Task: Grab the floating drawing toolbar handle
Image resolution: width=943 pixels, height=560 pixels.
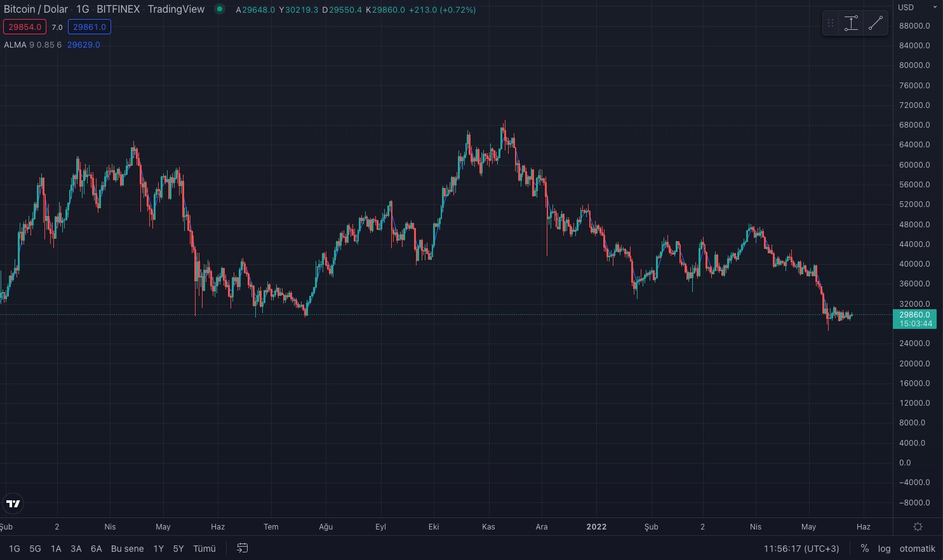Action: (831, 23)
